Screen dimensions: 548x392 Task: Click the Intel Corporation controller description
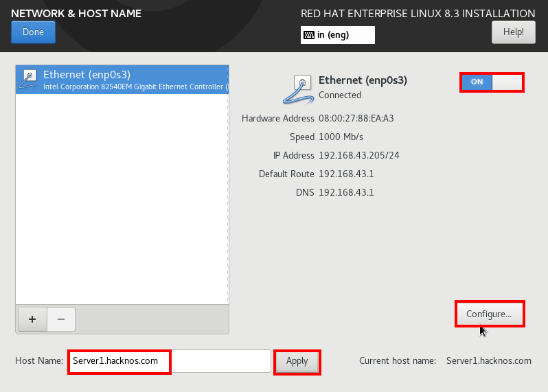[135, 87]
